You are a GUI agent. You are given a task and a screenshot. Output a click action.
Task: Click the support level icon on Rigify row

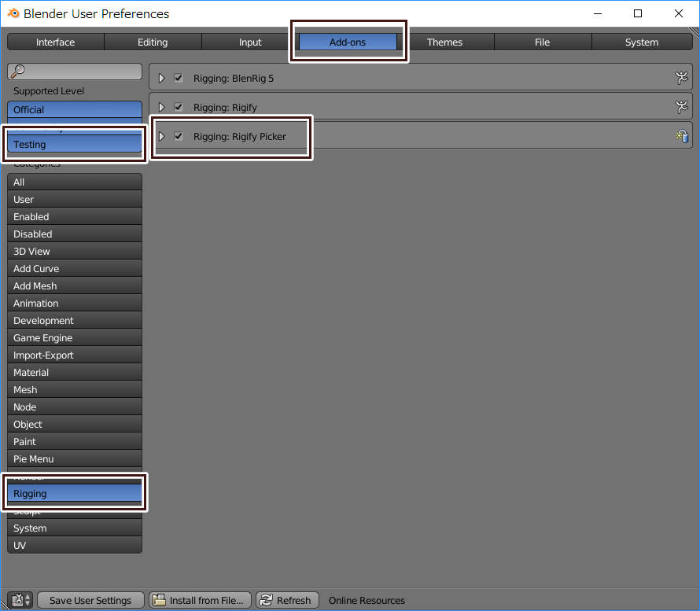tap(681, 107)
